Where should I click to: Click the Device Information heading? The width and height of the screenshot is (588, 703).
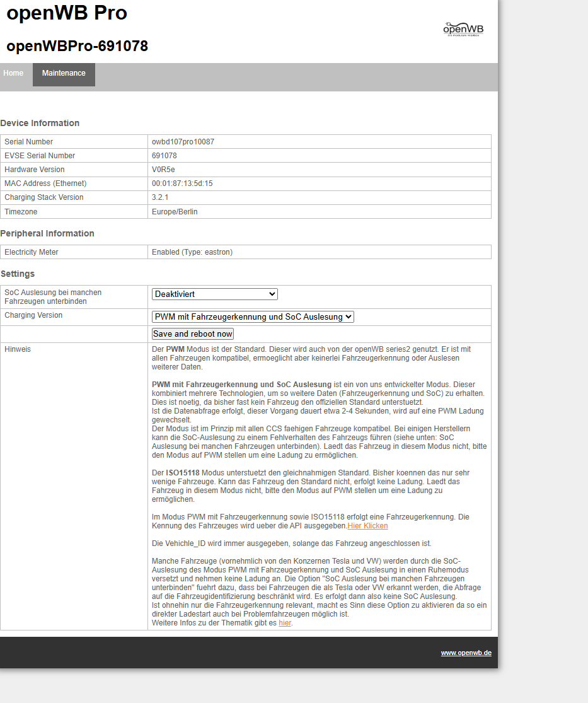(40, 124)
